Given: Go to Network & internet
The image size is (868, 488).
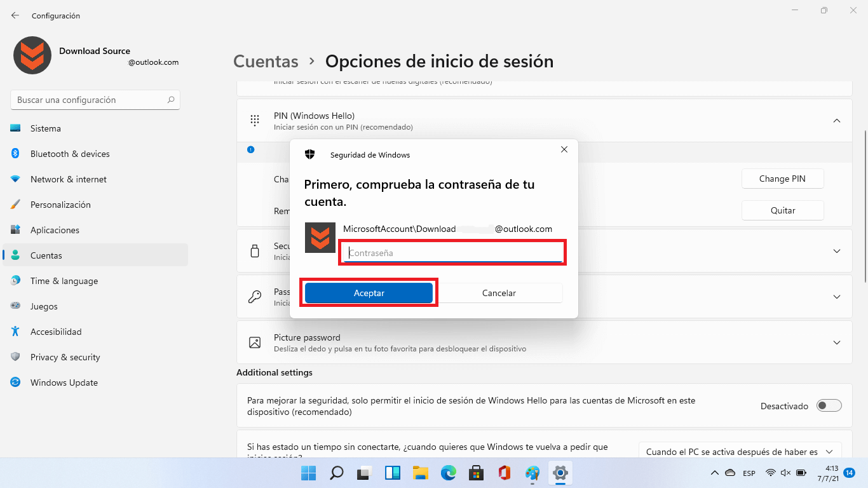Looking at the screenshot, I should (x=95, y=179).
